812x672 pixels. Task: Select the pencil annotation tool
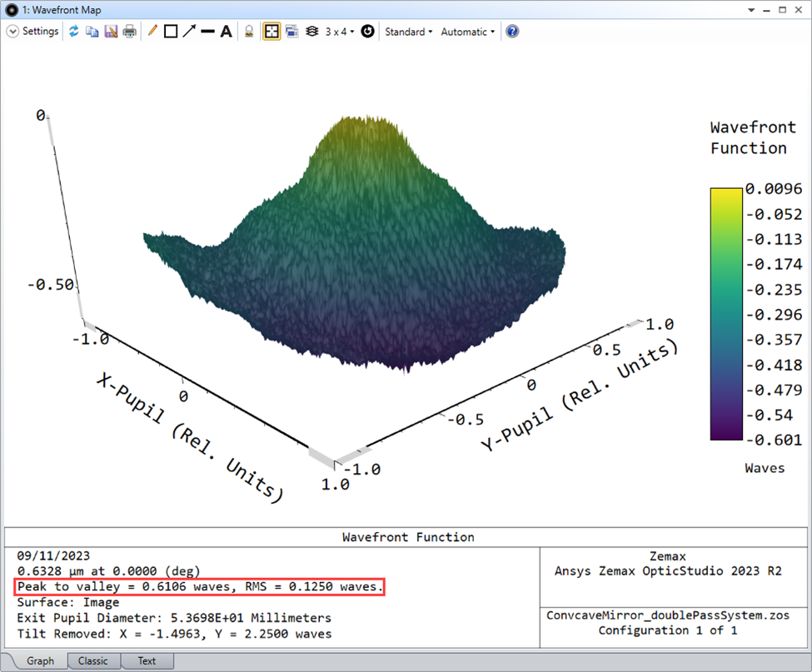coord(152,31)
